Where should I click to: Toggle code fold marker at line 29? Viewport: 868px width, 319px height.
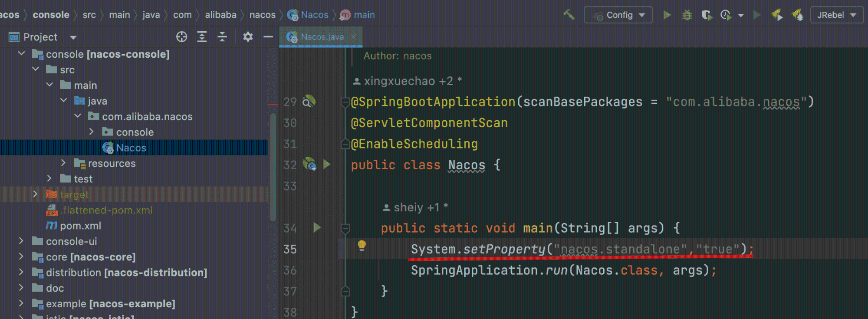click(345, 102)
